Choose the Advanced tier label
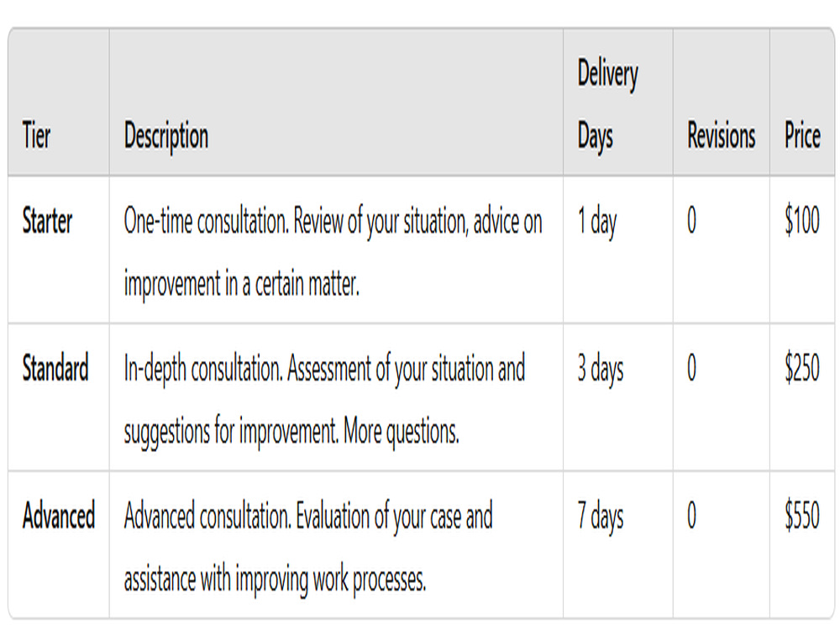Viewport: 840px width, 630px height. pyautogui.click(x=59, y=516)
